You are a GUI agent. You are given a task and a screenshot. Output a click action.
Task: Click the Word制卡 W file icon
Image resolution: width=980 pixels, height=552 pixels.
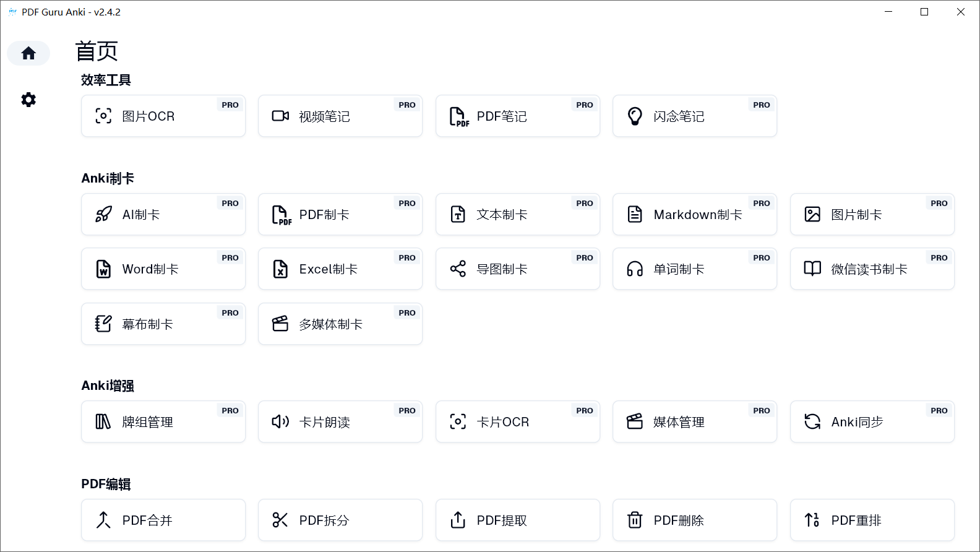point(103,269)
